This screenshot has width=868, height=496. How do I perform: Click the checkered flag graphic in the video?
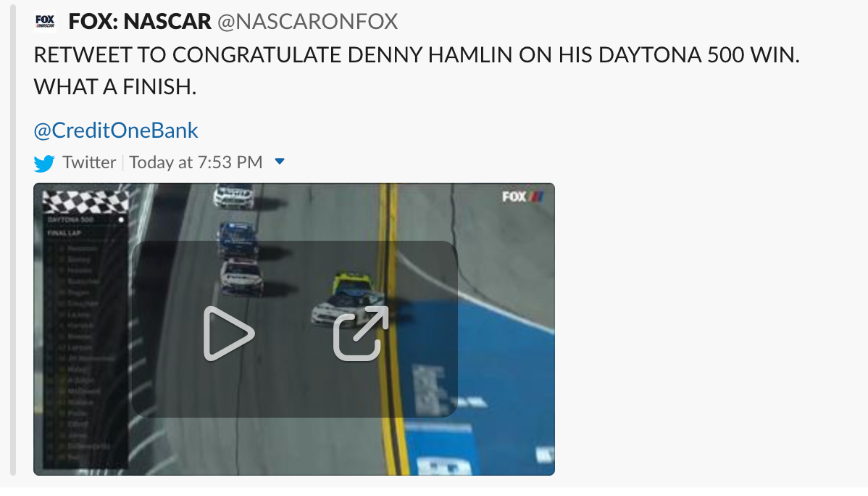pyautogui.click(x=85, y=200)
